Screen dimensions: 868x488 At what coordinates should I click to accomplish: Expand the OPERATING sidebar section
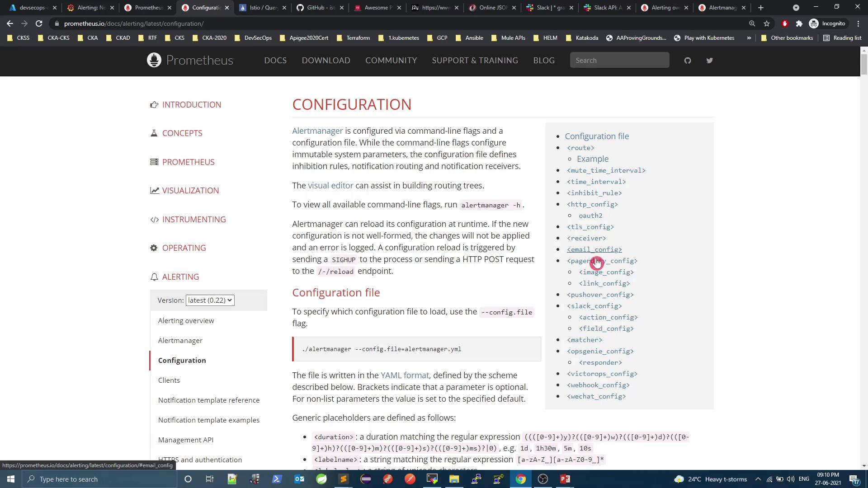click(x=184, y=248)
